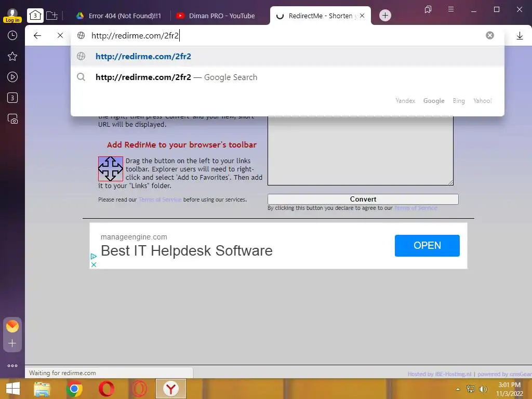Click the OPEN button in the ad

click(427, 246)
